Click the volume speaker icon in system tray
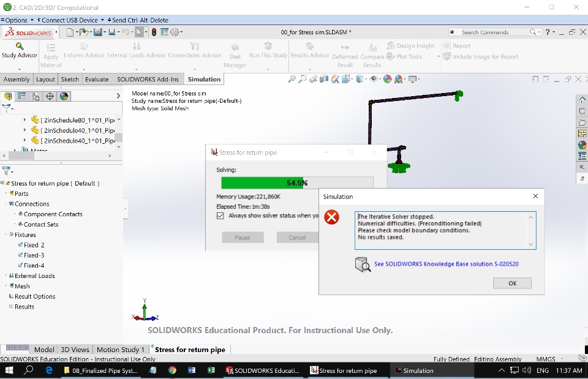 point(527,370)
